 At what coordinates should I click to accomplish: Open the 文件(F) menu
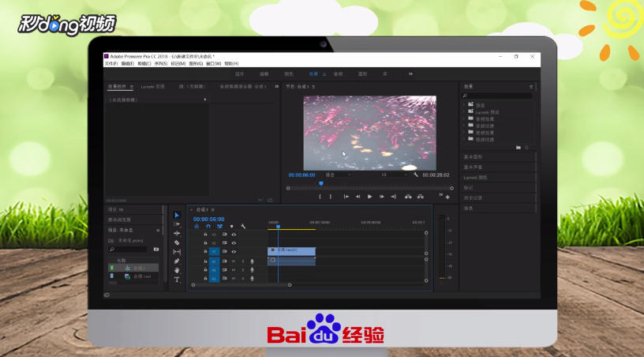[x=111, y=64]
